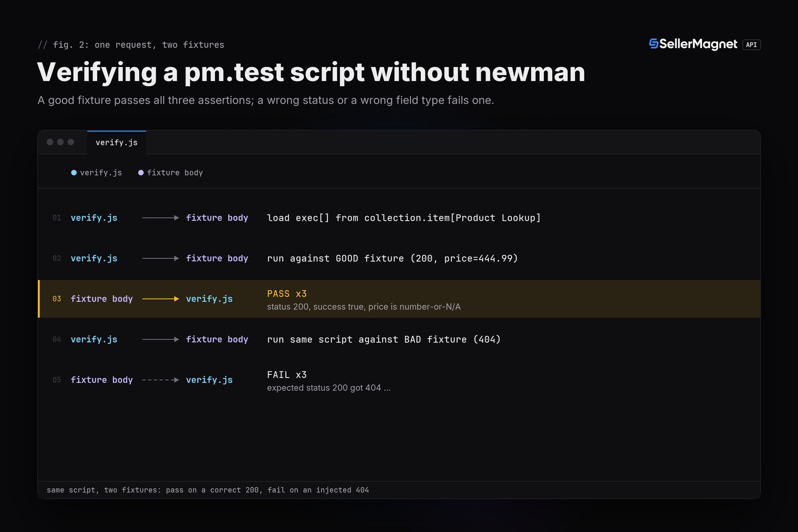Click "fixture body" source in the highlighted step 03 row

pos(102,299)
